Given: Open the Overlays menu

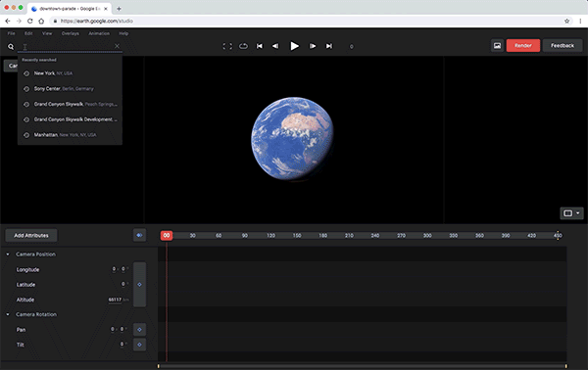Looking at the screenshot, I should coord(71,33).
